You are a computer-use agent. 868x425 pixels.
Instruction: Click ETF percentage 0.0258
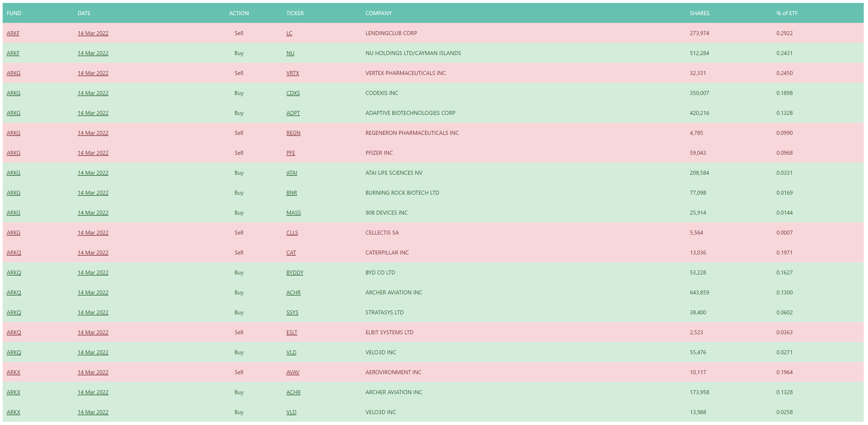785,412
